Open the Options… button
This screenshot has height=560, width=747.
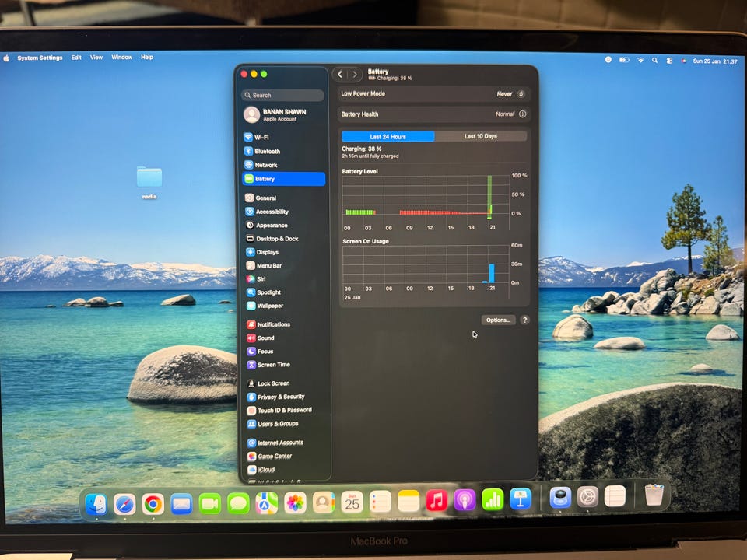498,320
